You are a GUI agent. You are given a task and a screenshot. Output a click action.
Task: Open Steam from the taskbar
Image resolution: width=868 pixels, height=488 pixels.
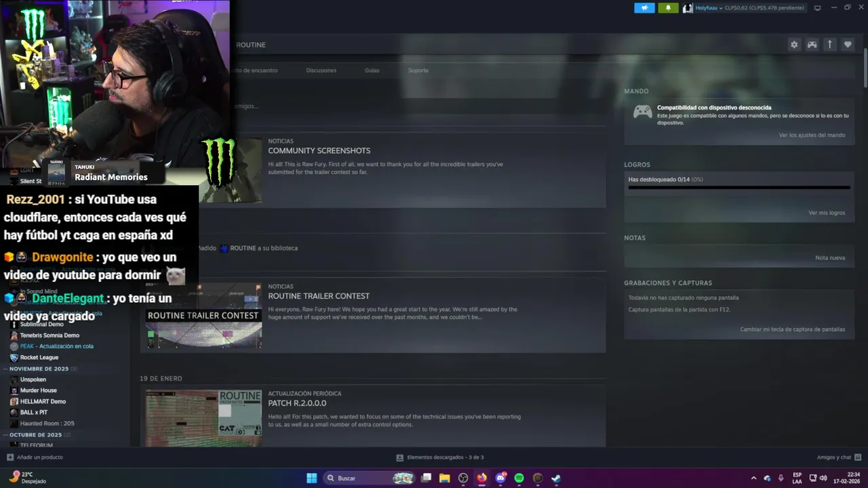click(x=556, y=478)
